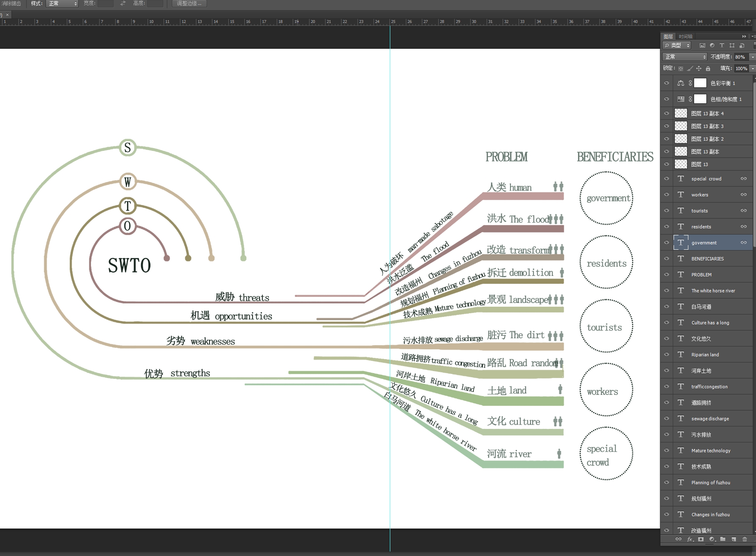
Task: Filter layers by type (T) icon
Action: click(722, 46)
